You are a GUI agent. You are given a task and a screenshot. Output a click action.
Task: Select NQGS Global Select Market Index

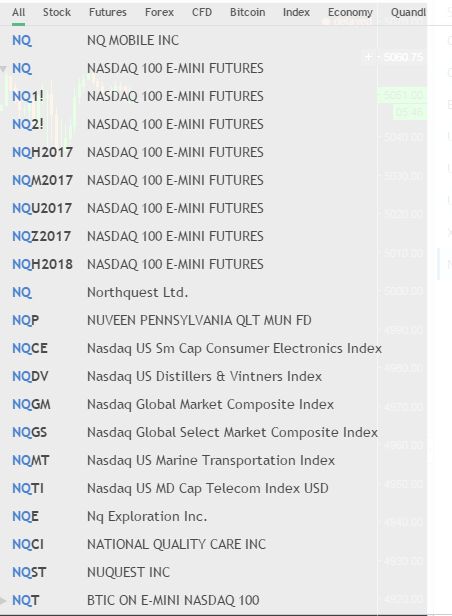pyautogui.click(x=213, y=432)
